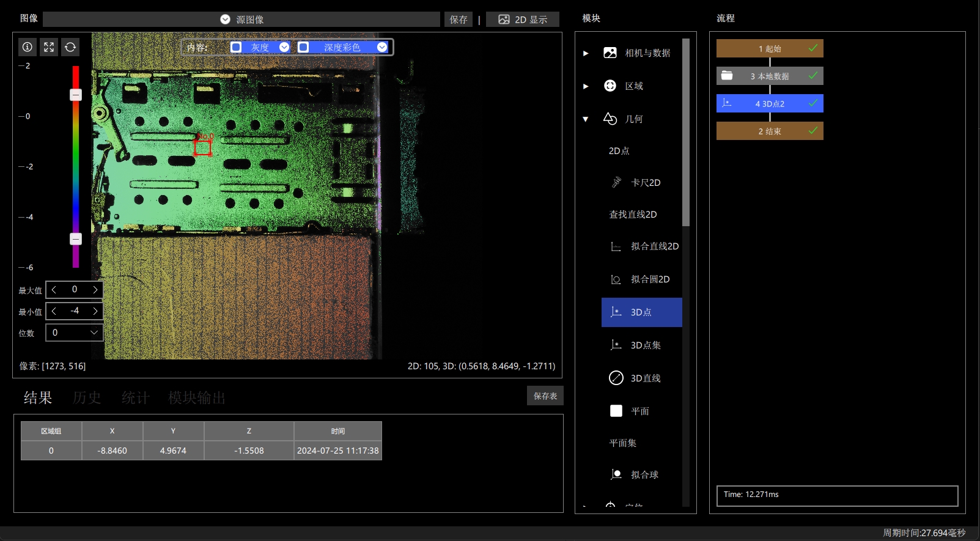980x541 pixels.
Task: Click the folder icon on 3 本地数据 step
Action: 727,75
